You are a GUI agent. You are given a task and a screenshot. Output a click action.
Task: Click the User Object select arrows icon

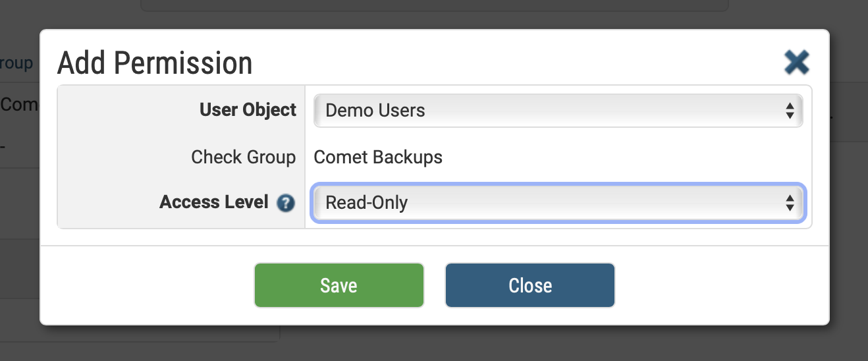[790, 111]
